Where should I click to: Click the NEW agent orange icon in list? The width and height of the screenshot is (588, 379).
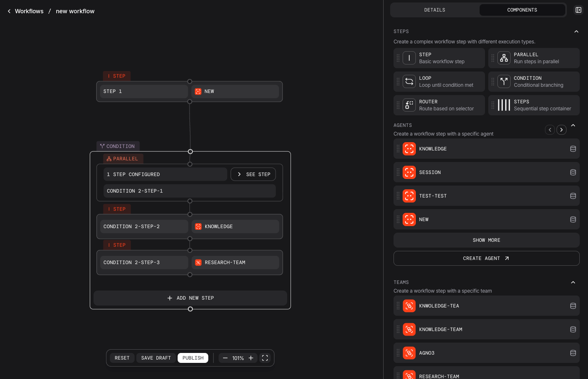pos(409,219)
